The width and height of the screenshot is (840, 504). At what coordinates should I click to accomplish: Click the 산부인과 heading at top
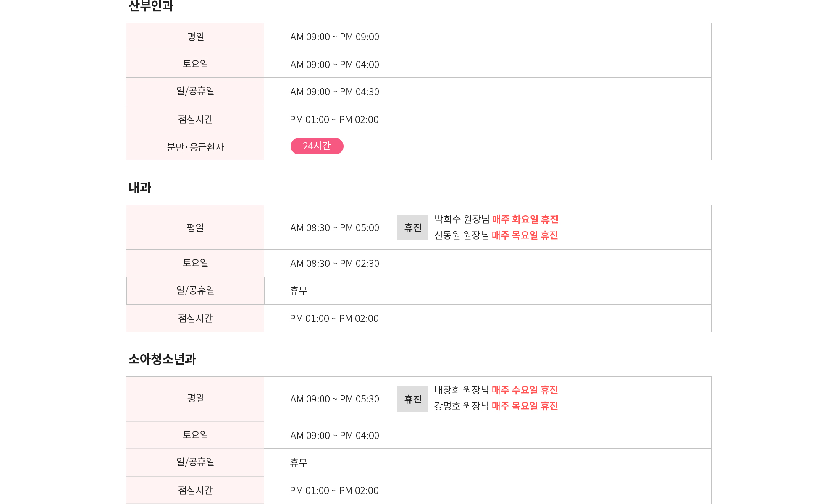[x=151, y=6]
